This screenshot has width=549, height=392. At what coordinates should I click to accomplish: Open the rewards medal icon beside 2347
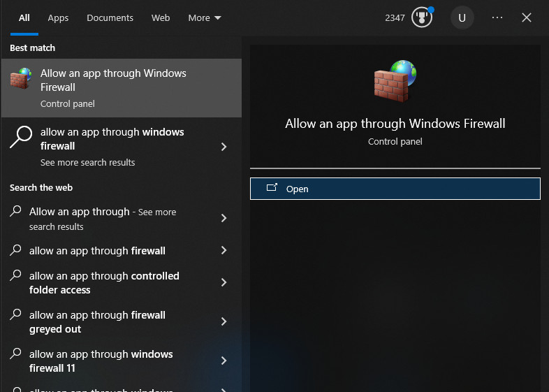point(422,17)
